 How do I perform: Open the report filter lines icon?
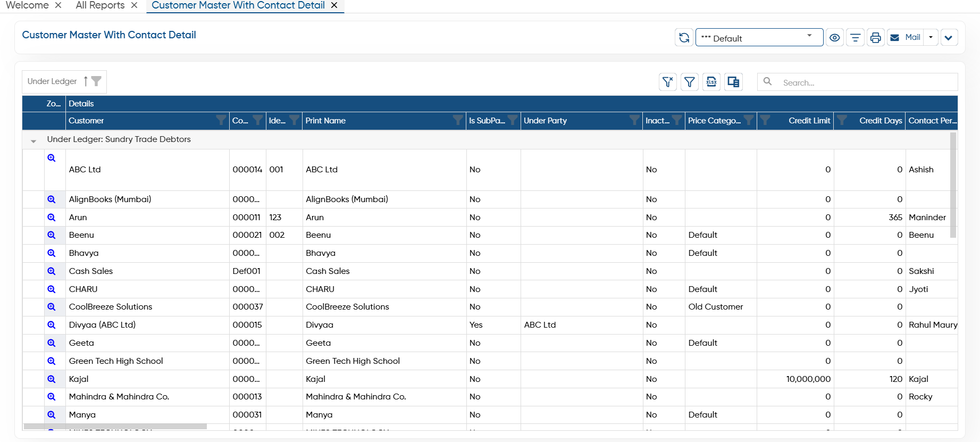855,38
